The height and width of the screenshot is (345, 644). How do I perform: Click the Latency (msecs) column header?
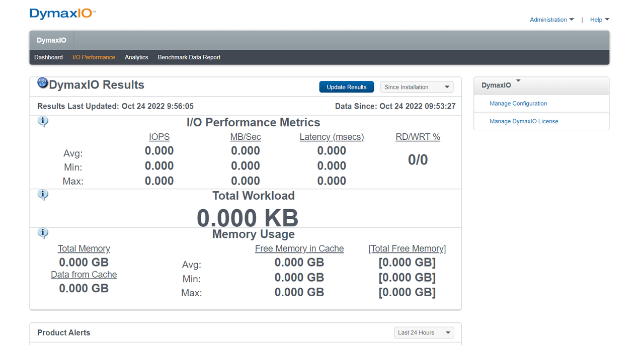pos(332,137)
